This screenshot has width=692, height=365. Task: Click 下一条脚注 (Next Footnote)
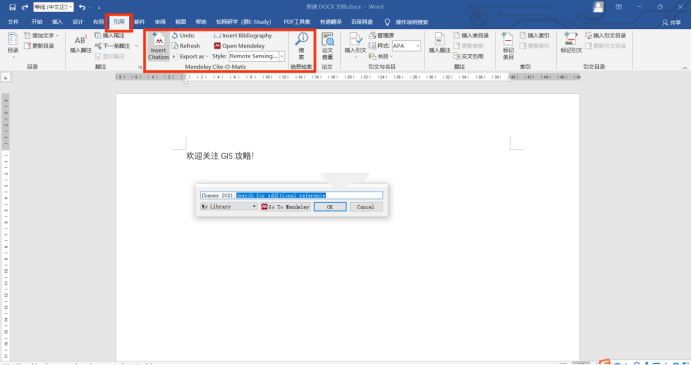(113, 46)
